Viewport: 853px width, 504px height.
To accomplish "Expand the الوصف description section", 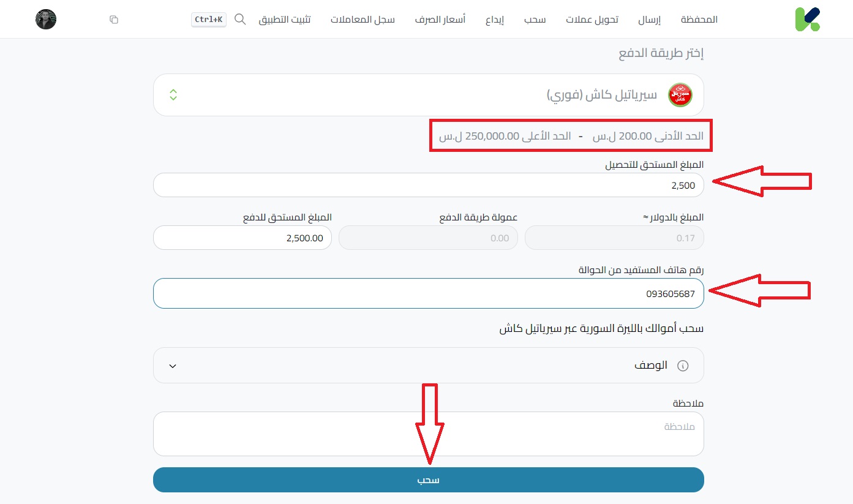I will click(429, 366).
